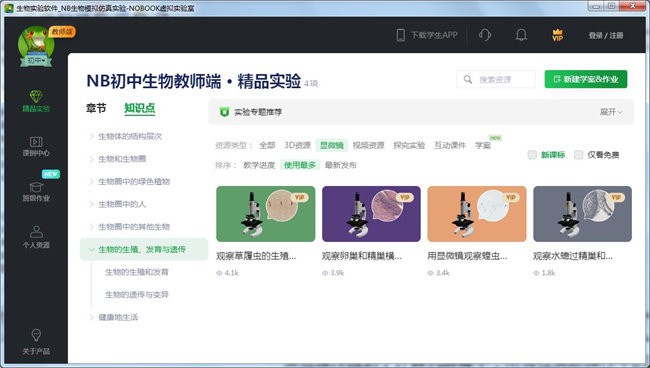The image size is (650, 368).
Task: Filter resource type by 互动课件
Action: tap(450, 145)
